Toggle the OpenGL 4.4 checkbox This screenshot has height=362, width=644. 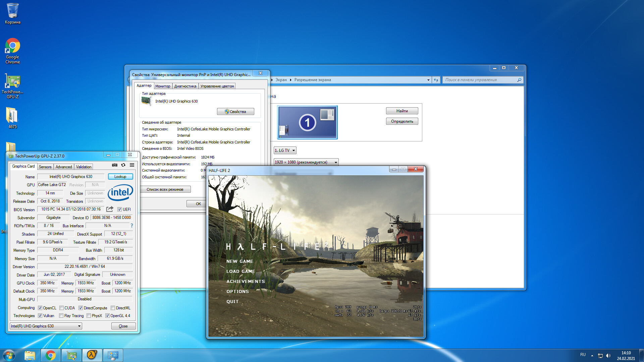point(107,316)
